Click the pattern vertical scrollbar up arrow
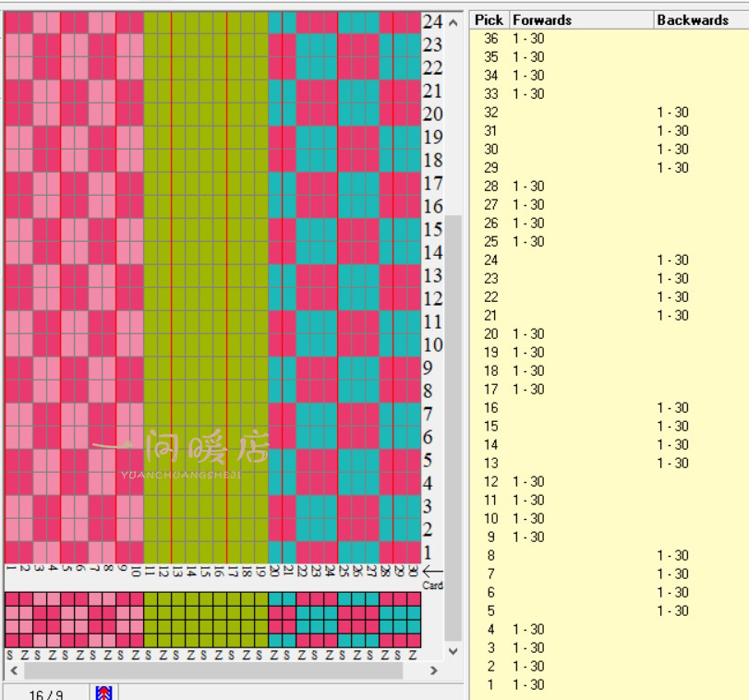This screenshot has height=700, width=749. (x=453, y=22)
